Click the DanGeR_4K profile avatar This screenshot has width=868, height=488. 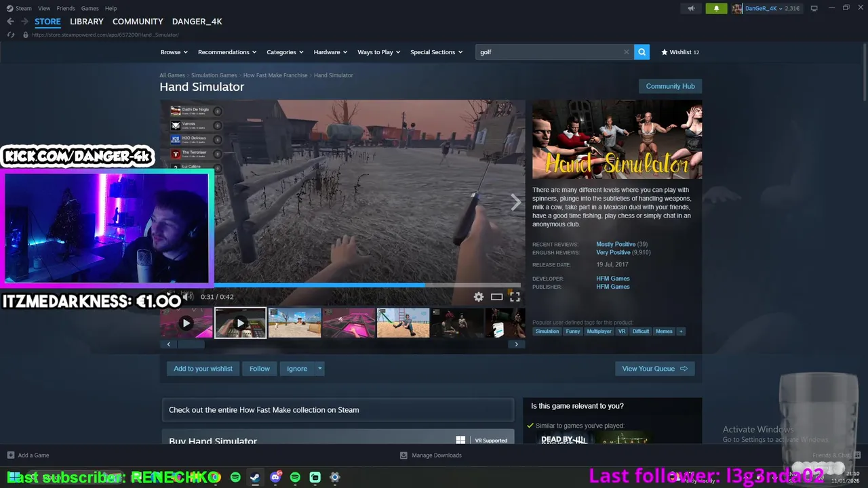pos(737,8)
